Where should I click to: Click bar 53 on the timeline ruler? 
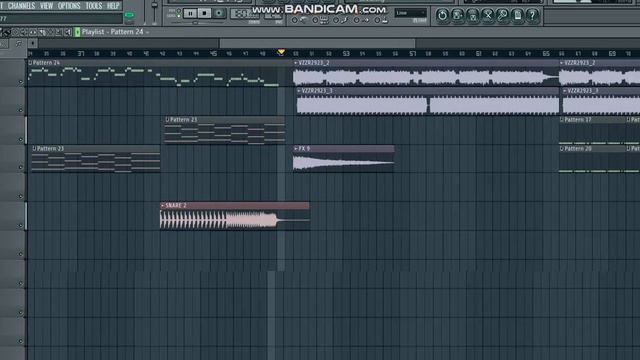[x=346, y=53]
